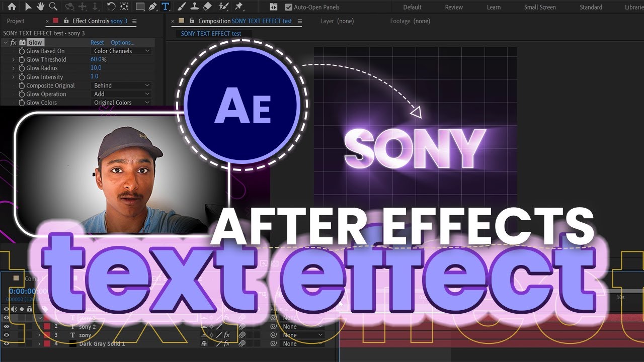Select the Clone Stamp tool
This screenshot has width=644, height=362.
[194, 7]
